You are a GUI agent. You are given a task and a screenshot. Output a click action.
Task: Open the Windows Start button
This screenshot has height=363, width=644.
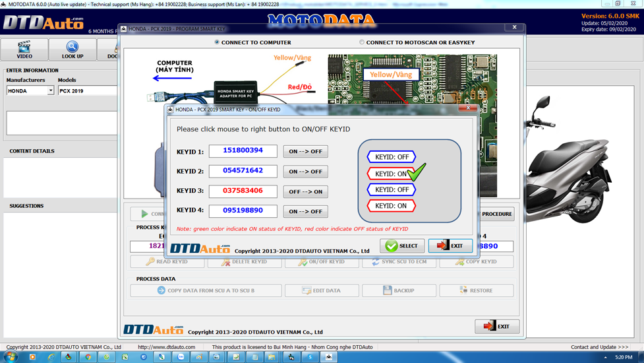(x=10, y=357)
